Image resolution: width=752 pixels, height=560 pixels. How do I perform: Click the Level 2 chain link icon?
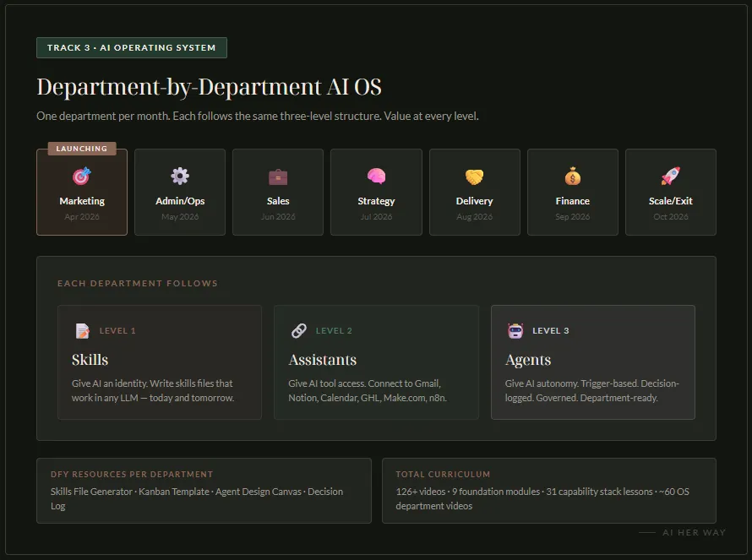(x=298, y=331)
